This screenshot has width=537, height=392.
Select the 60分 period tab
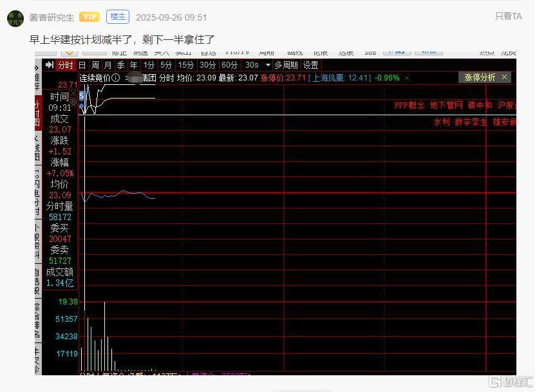pos(230,65)
